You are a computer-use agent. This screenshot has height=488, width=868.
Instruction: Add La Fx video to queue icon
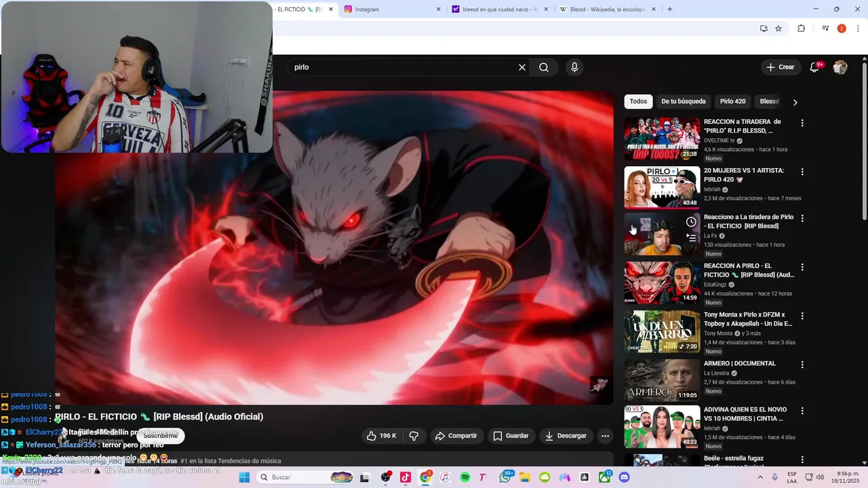(x=691, y=238)
